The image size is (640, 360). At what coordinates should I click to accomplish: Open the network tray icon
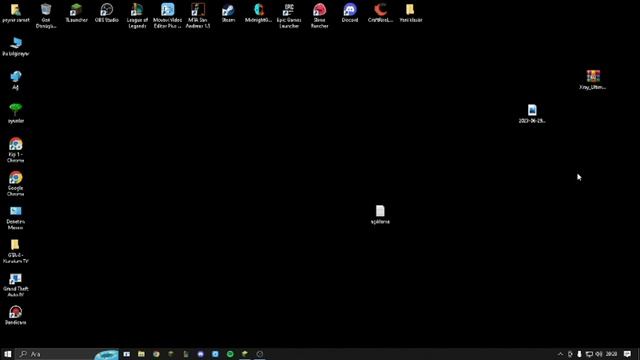coord(589,354)
